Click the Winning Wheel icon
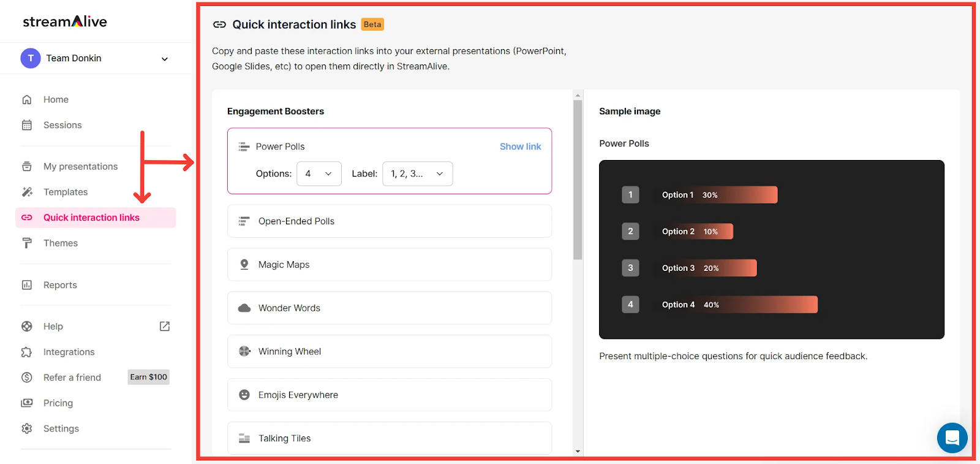Viewport: 980px width, 464px height. [244, 351]
